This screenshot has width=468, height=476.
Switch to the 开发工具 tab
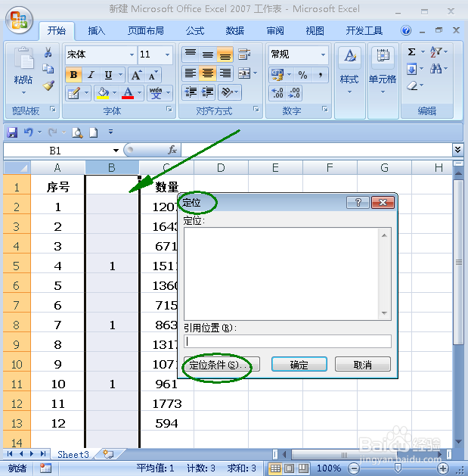pos(364,31)
